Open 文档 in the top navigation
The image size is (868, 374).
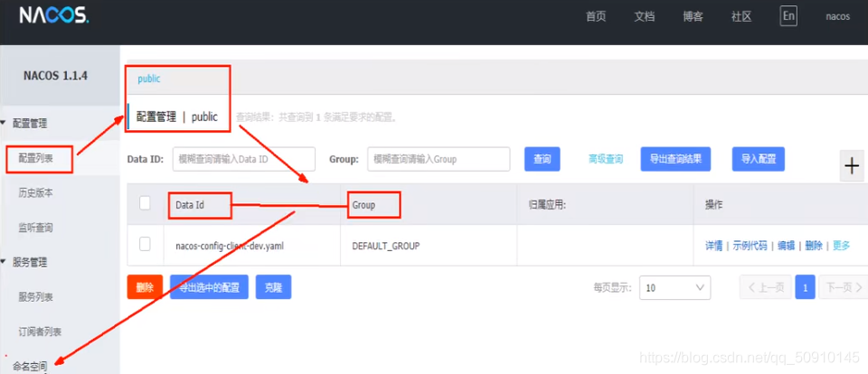(x=645, y=16)
